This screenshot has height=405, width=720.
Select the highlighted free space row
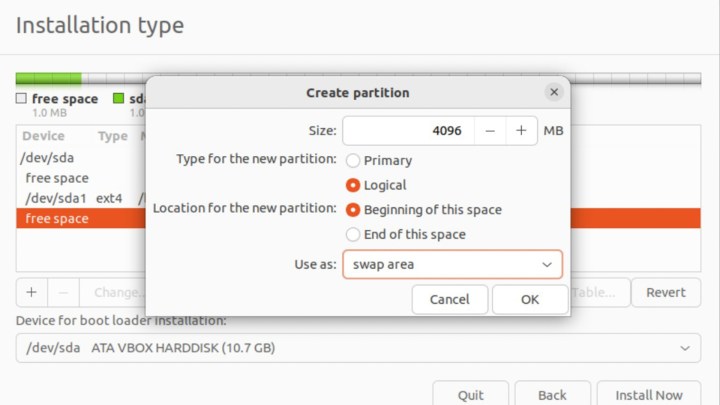tap(80, 218)
